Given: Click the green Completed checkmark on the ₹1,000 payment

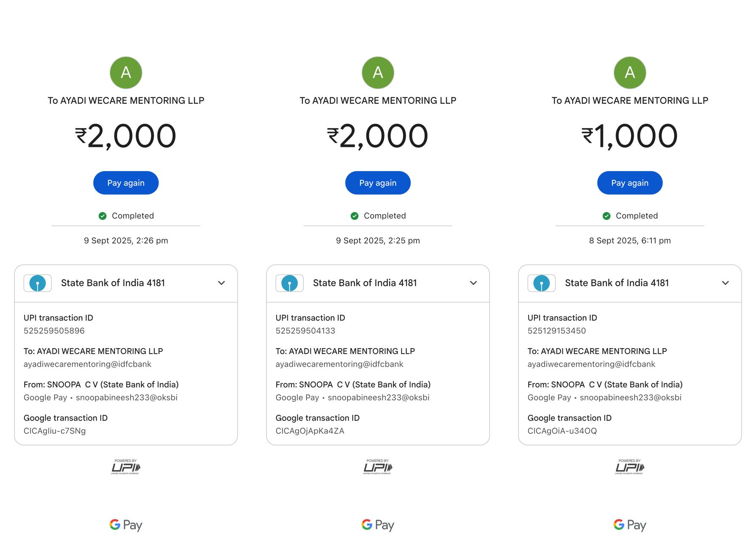Looking at the screenshot, I should (606, 216).
